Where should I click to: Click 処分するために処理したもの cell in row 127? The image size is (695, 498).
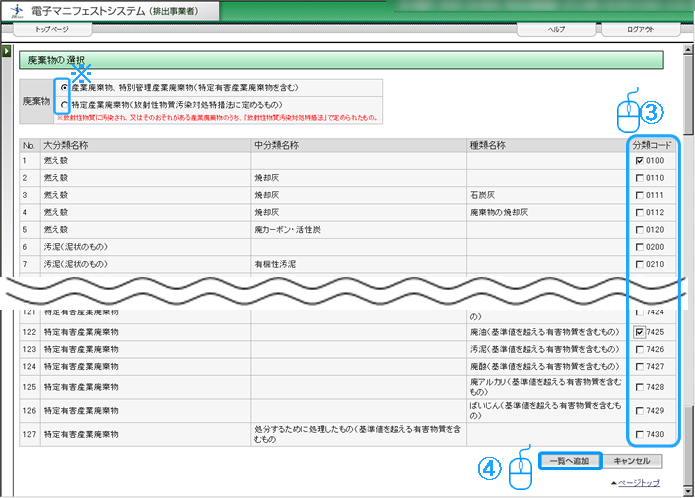point(357,434)
